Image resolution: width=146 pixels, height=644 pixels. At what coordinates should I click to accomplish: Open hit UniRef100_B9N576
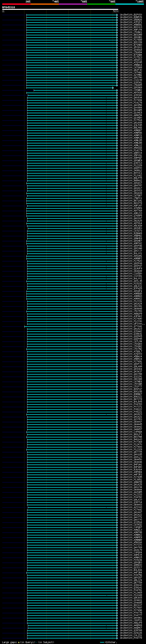pyautogui.click(x=131, y=17)
